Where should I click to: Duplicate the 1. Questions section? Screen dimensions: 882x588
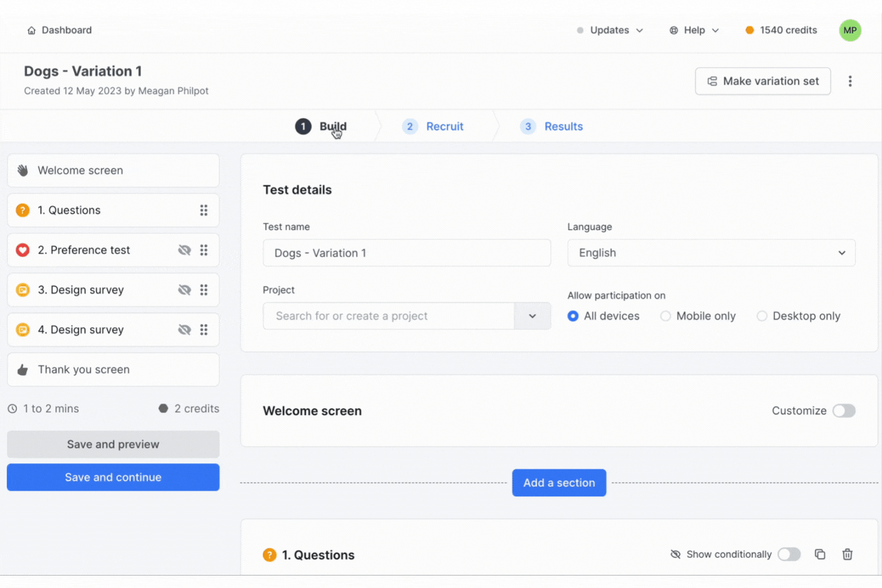click(x=820, y=554)
